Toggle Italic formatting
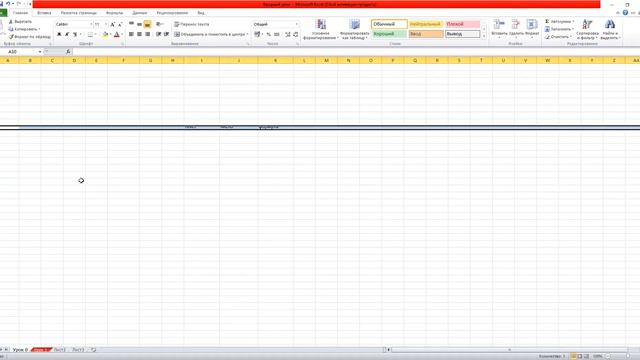640x360 pixels. (67, 34)
